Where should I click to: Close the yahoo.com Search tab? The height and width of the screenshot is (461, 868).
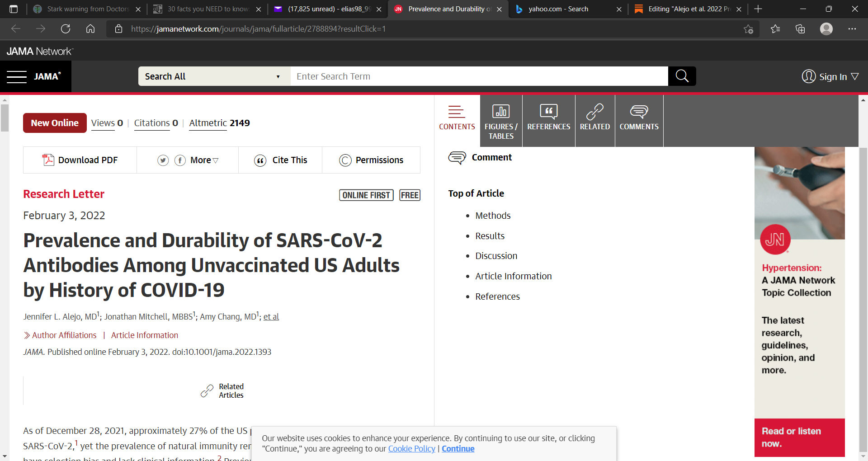[619, 9]
